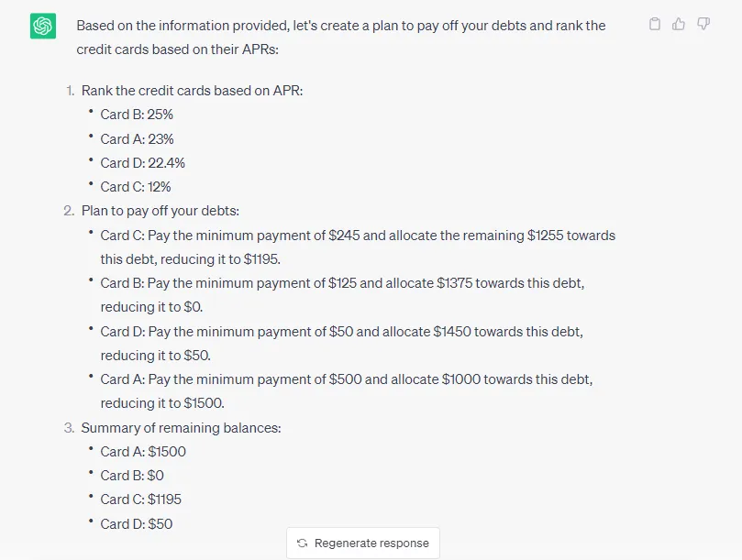The width and height of the screenshot is (742, 560).
Task: Click the "Card B: 25%" list item
Action: tap(137, 115)
